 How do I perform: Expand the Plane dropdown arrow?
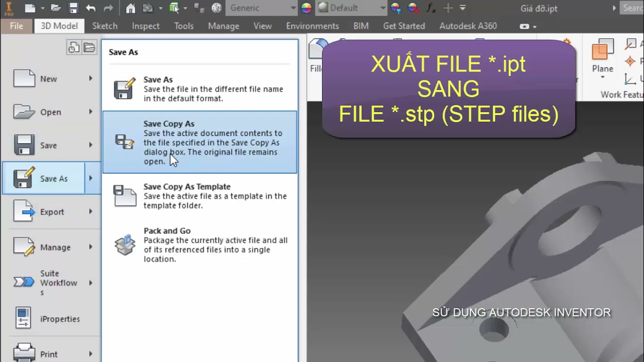602,78
